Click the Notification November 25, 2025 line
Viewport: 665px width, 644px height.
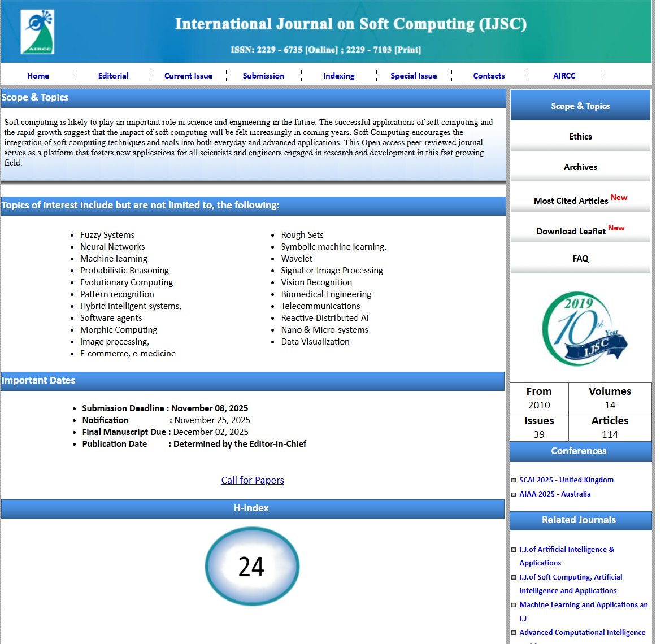[x=166, y=420]
